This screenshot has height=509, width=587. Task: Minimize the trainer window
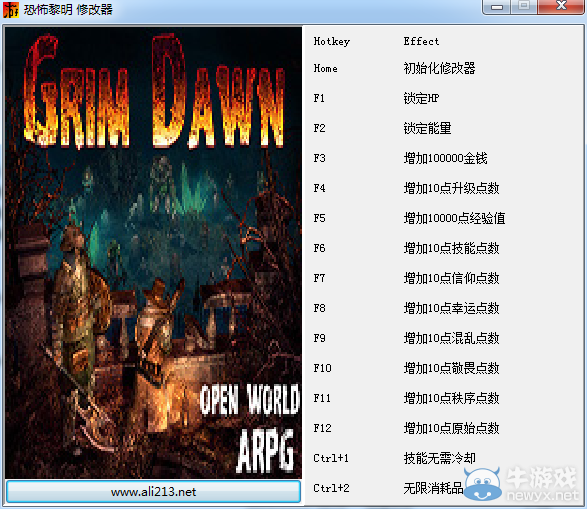[496, 6]
